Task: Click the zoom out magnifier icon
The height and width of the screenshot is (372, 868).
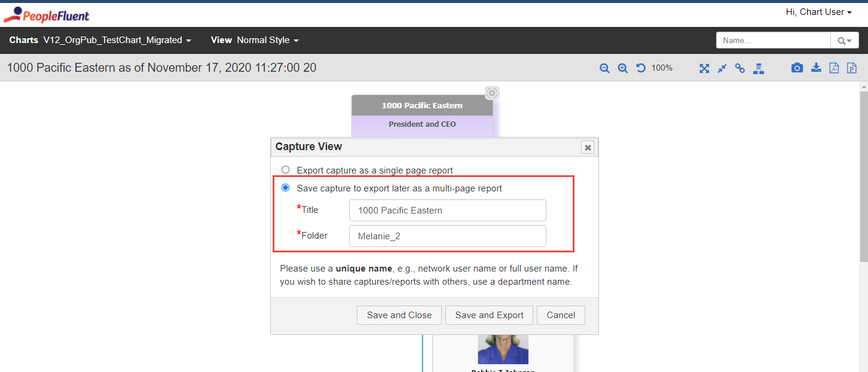Action: (x=604, y=68)
